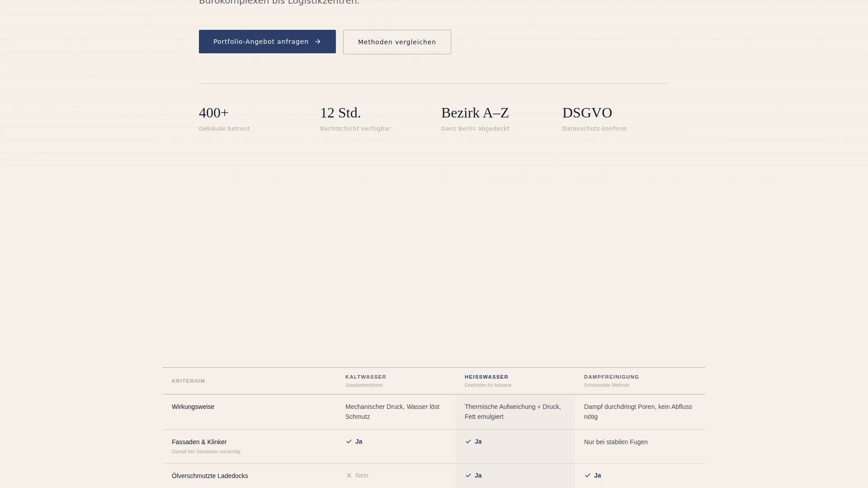Click the Datenschutz-konform label
This screenshot has width=868, height=488.
point(594,129)
